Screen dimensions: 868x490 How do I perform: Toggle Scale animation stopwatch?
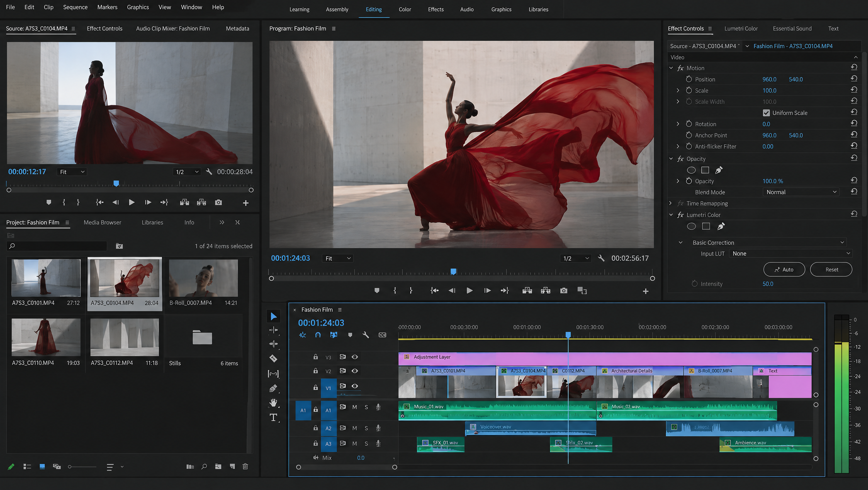click(689, 90)
